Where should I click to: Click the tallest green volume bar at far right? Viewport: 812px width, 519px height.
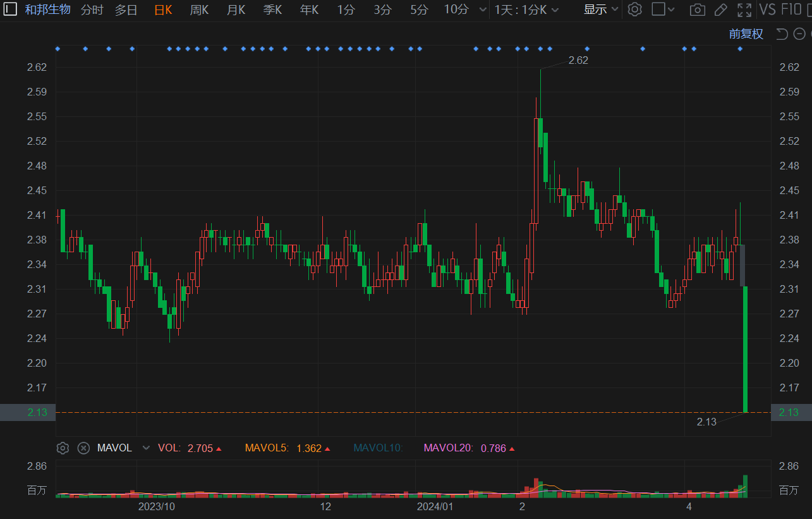[x=746, y=486]
